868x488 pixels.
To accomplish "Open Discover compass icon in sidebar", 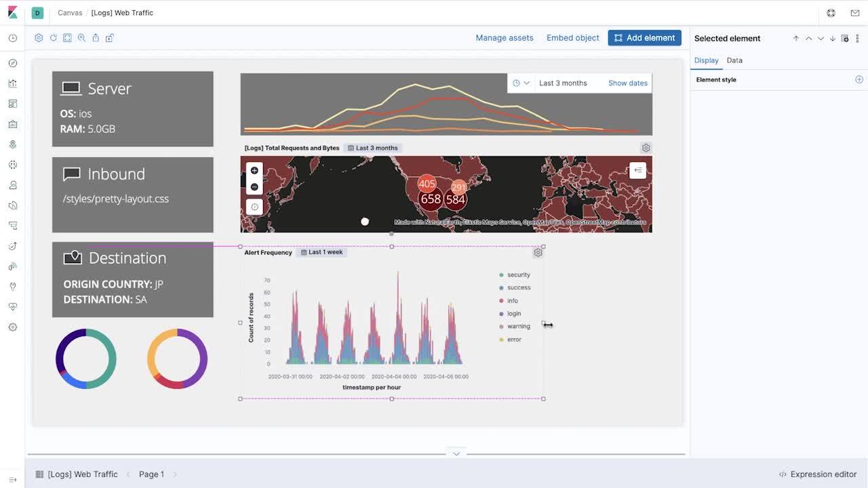I will coord(12,63).
